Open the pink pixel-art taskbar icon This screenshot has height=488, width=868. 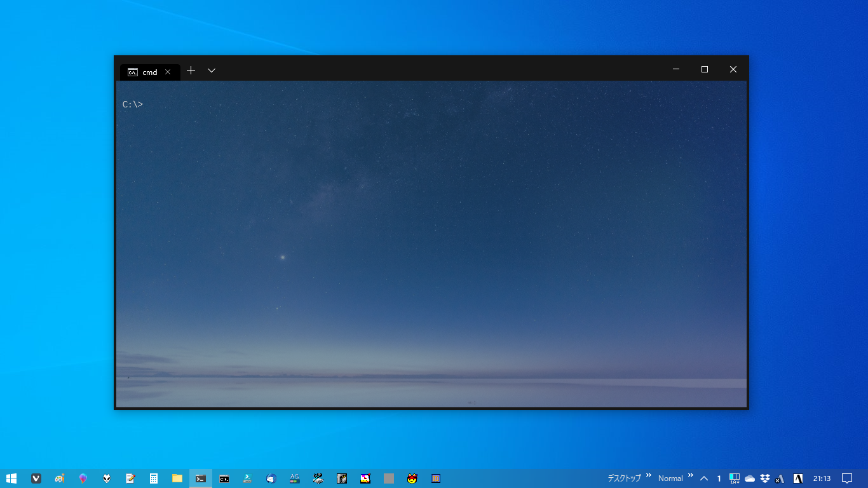[365, 478]
